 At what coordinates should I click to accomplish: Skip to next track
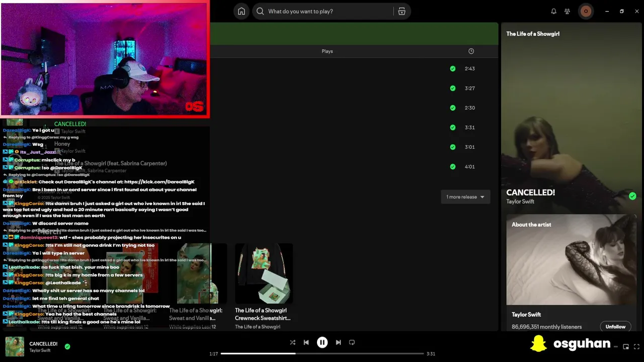click(338, 342)
